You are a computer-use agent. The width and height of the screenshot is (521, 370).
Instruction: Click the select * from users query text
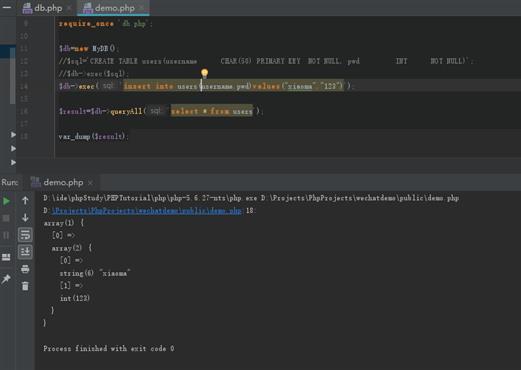(212, 111)
